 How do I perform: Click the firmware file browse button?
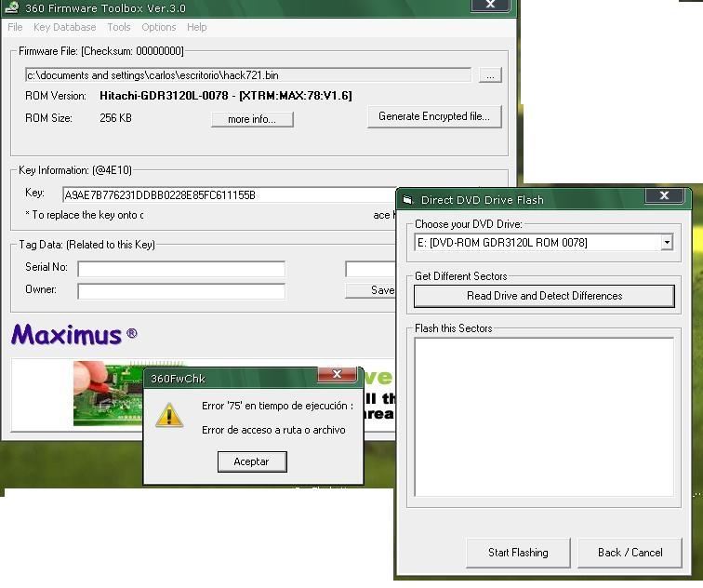pos(490,75)
